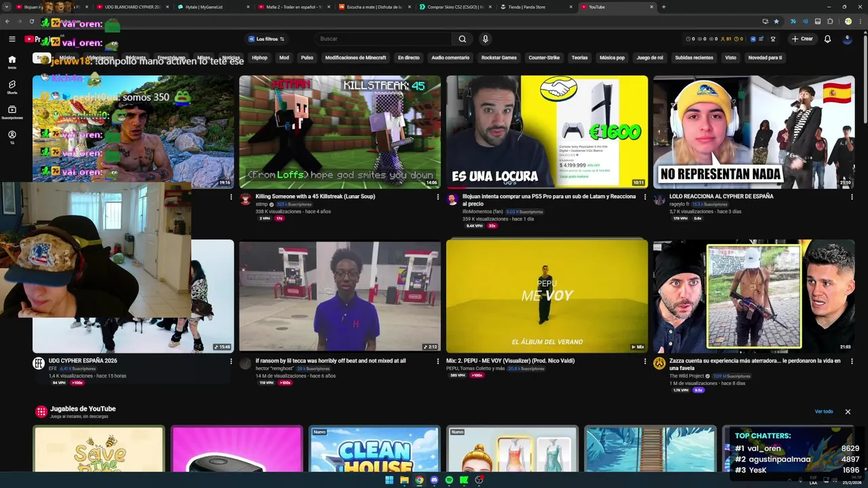Open Kick app from the taskbar
Screen dimensions: 868x488
tap(464, 480)
